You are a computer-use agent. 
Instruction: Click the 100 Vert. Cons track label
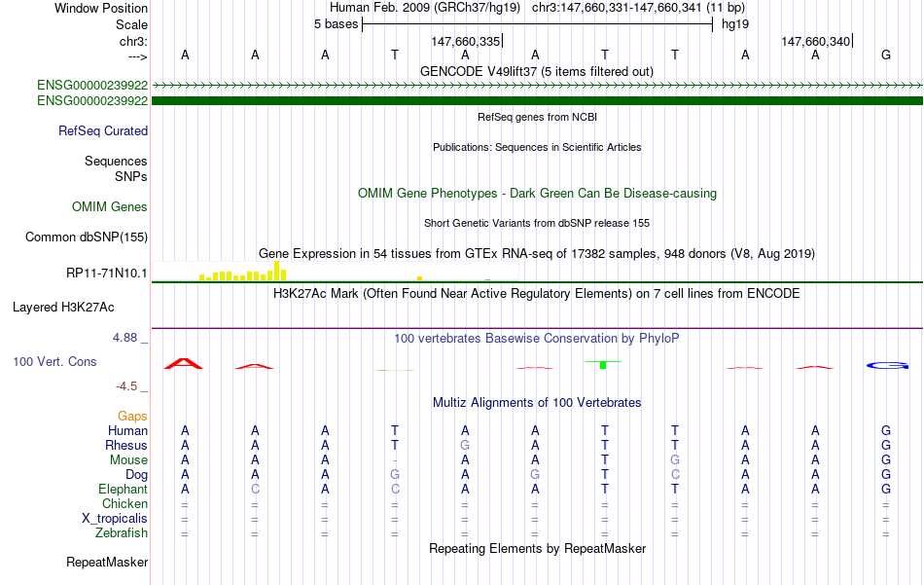(54, 361)
